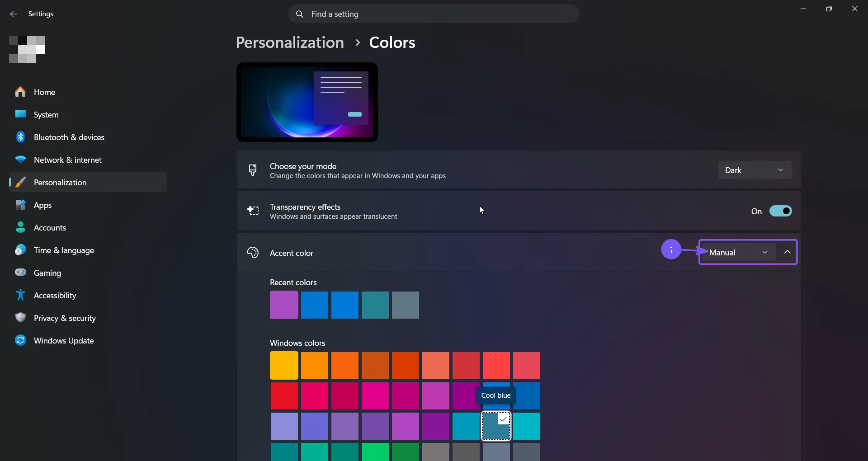Select the turquoise swatch right of the checked Cool blue
868x461 pixels.
click(527, 426)
